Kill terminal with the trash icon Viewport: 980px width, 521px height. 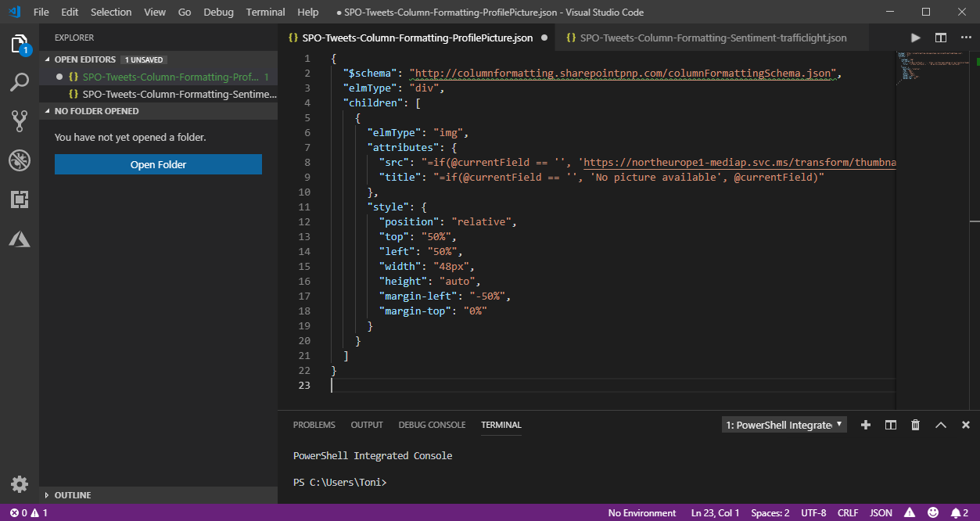click(915, 425)
